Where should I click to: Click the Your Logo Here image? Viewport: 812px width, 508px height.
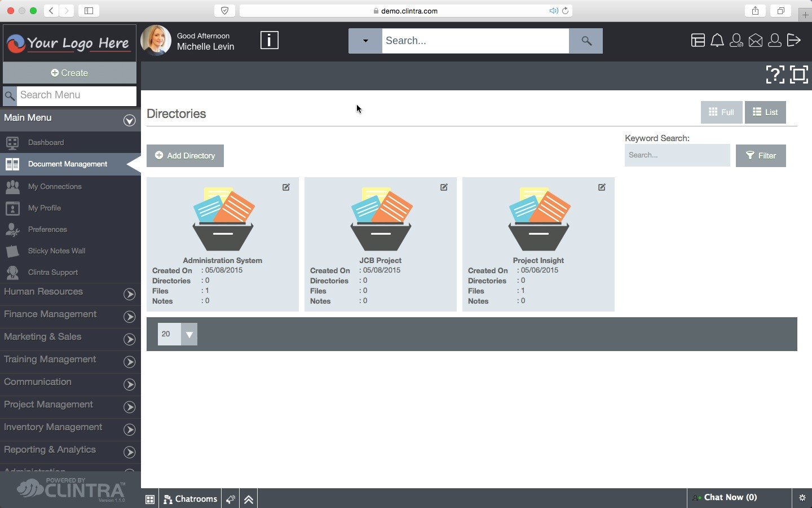coord(69,43)
